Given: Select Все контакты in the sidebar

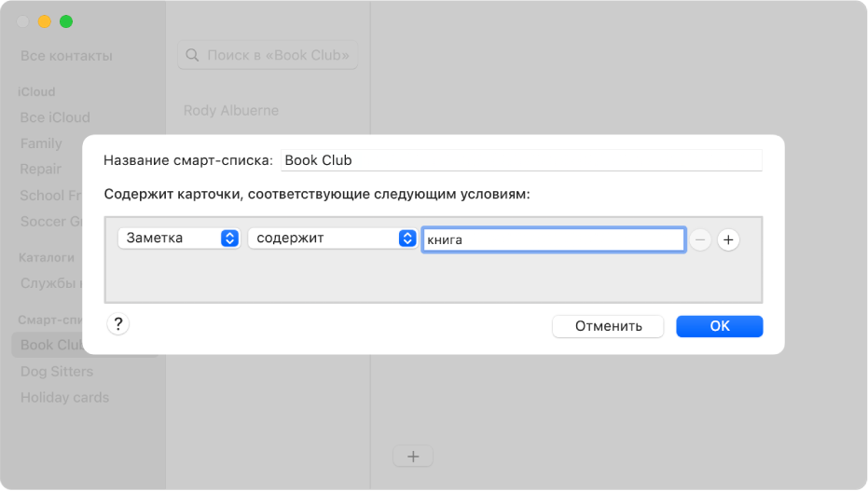Looking at the screenshot, I should 66,56.
